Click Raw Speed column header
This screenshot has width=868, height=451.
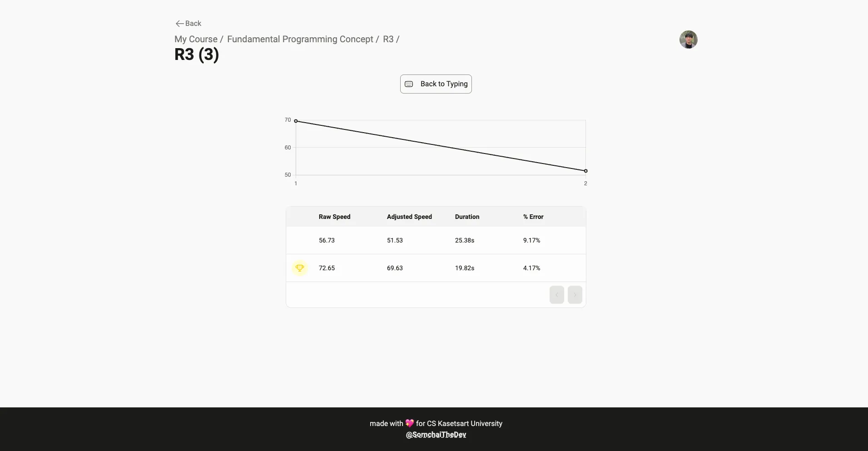(x=335, y=217)
